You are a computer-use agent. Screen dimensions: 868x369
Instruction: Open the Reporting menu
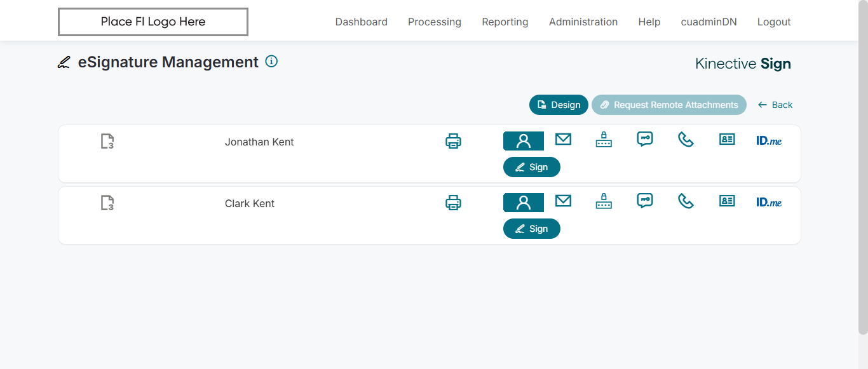[505, 22]
